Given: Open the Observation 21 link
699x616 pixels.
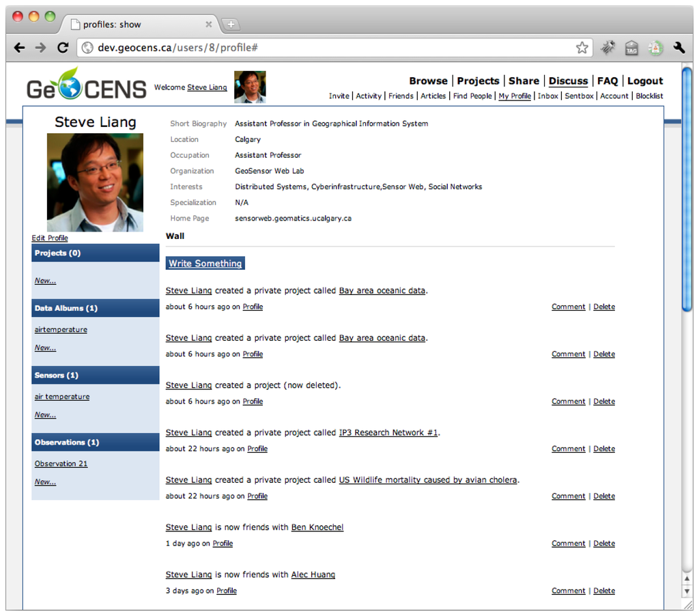Looking at the screenshot, I should [x=61, y=464].
